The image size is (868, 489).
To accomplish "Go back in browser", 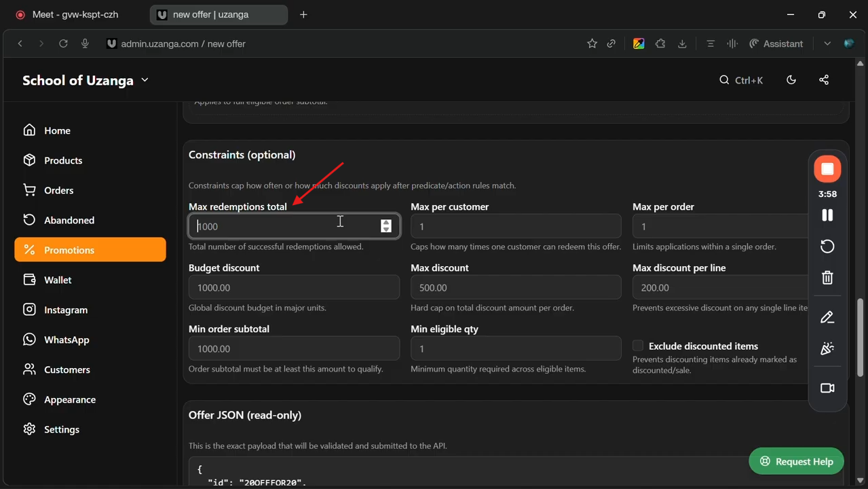I will [x=20, y=43].
